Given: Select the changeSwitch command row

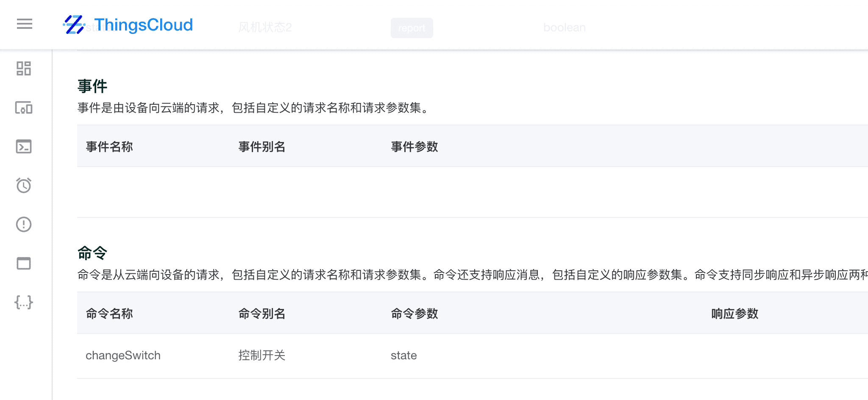Looking at the screenshot, I should (x=123, y=355).
